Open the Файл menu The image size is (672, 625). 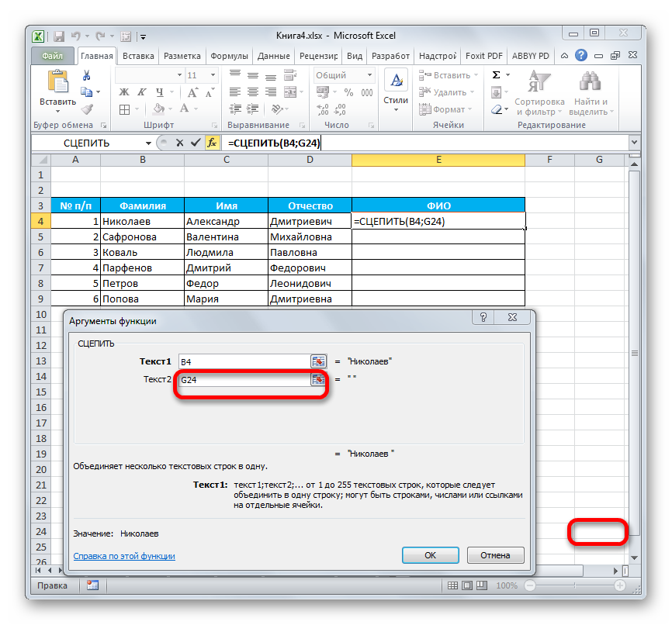pos(53,56)
